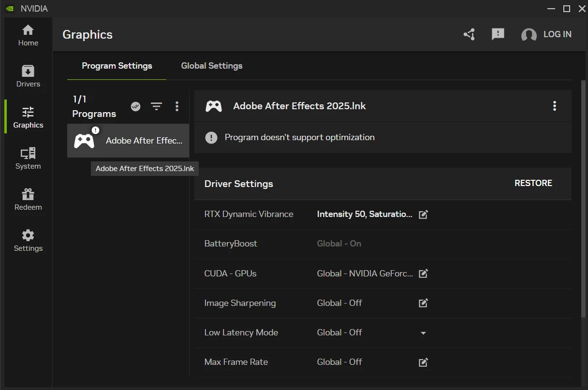Select Adobe After Effects in programs list
588x390 pixels.
tap(128, 141)
